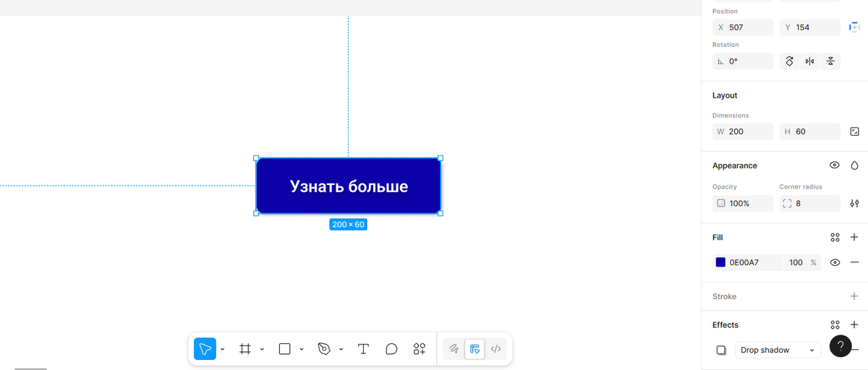Image resolution: width=868 pixels, height=370 pixels.
Task: Click the Fill section heading
Action: (x=718, y=237)
